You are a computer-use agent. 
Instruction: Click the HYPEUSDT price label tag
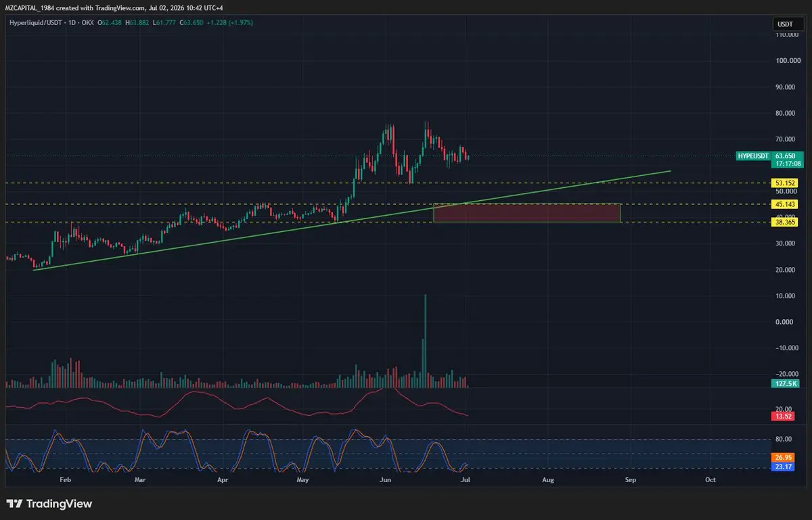point(754,156)
